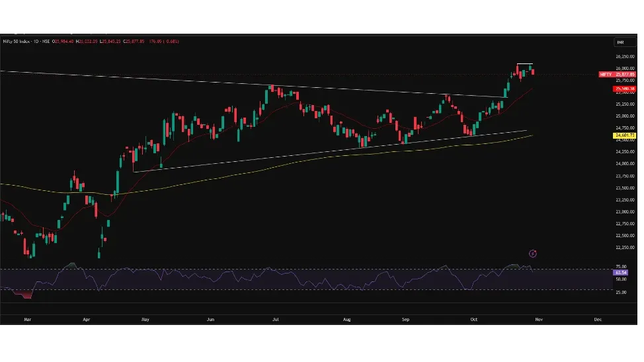
Task: Click the purple 63.54 RSI value label
Action: tap(621, 273)
